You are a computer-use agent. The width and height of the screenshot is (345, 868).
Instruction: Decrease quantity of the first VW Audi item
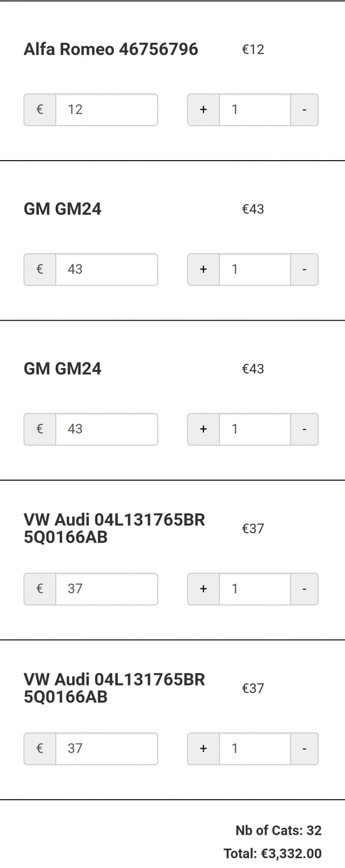point(304,589)
